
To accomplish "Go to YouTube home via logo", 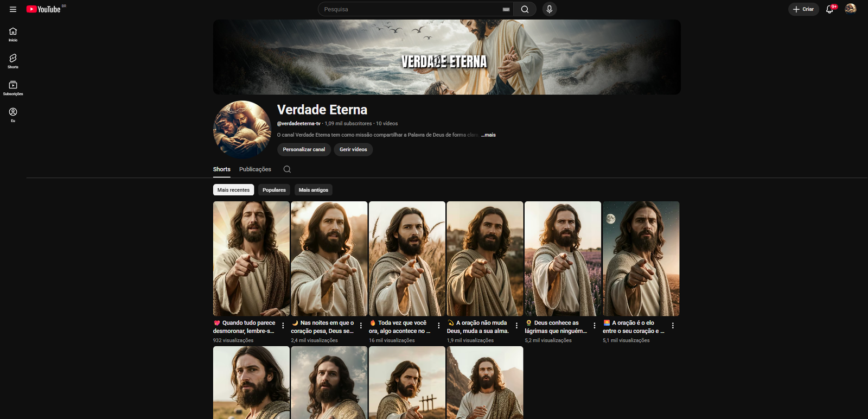I will [44, 9].
